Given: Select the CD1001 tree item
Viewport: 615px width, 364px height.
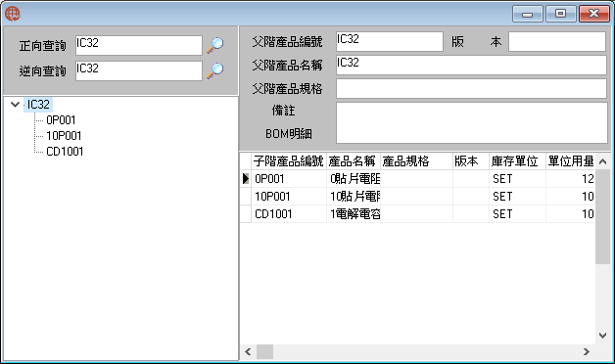Looking at the screenshot, I should 65,152.
